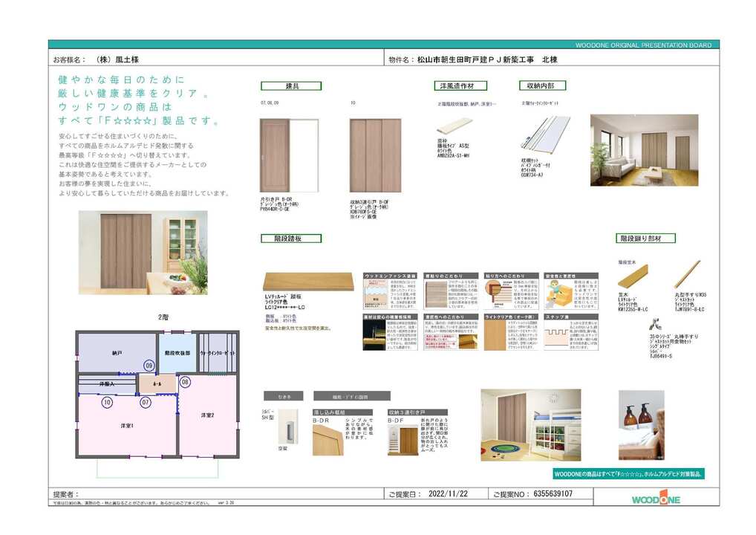Image resolution: width=756 pixels, height=535 pixels.
Task: Click the living room interior photo
Action: pyautogui.click(x=644, y=149)
